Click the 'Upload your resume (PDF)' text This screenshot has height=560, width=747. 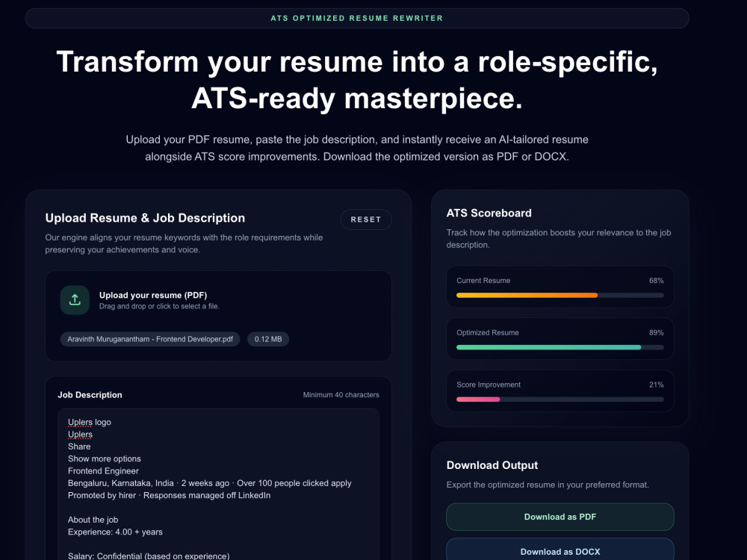coord(153,295)
